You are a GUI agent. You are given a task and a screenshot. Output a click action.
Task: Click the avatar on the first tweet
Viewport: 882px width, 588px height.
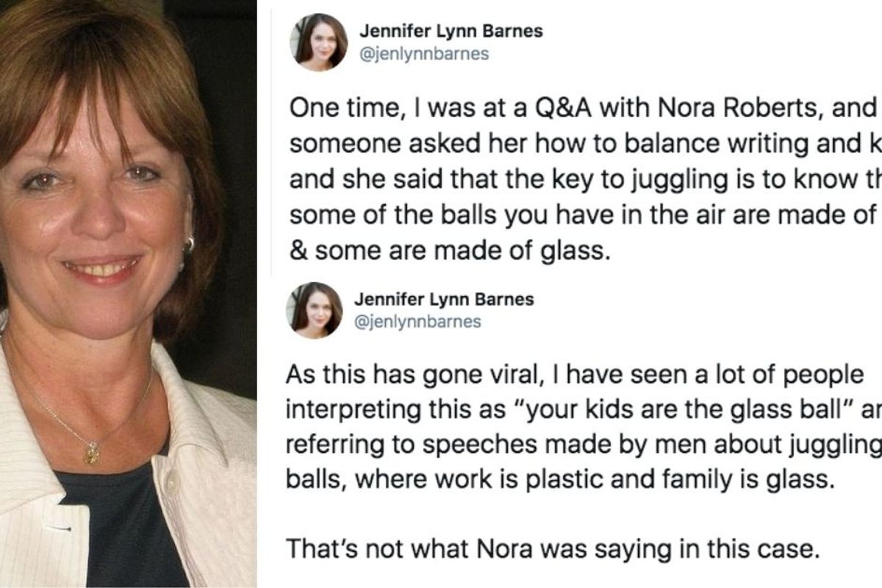(317, 43)
